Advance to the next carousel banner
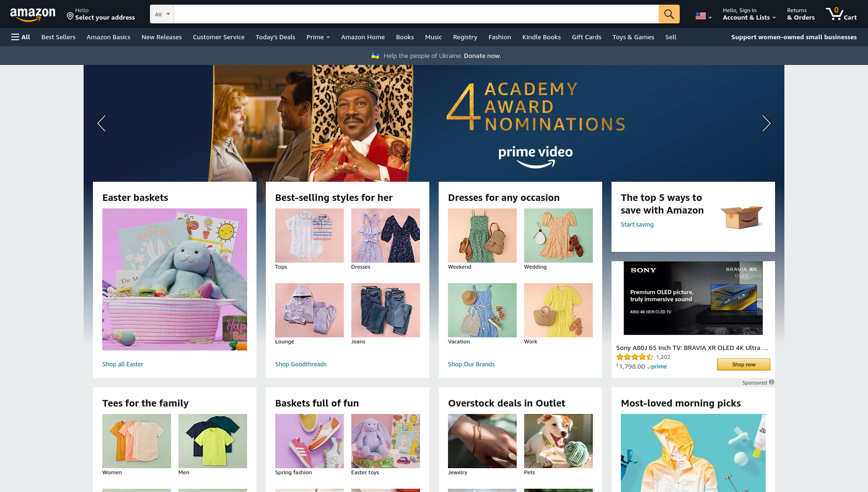 (766, 123)
